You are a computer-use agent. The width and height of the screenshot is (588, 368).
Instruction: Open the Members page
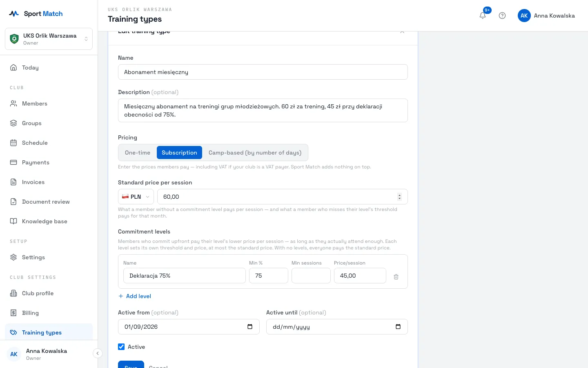(x=49, y=103)
